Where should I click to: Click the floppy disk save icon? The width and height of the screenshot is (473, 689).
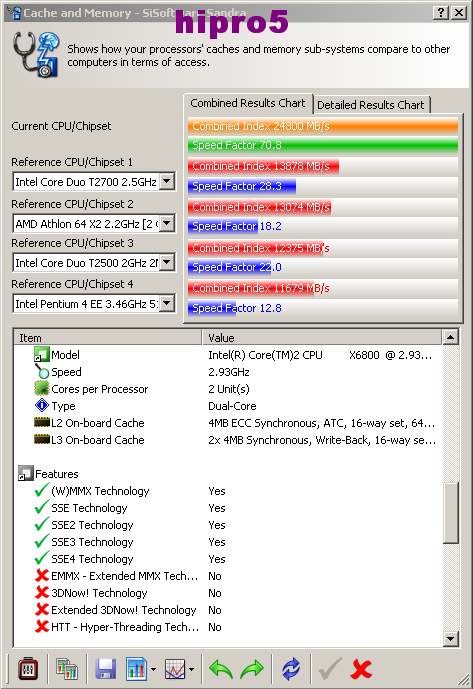click(x=106, y=669)
